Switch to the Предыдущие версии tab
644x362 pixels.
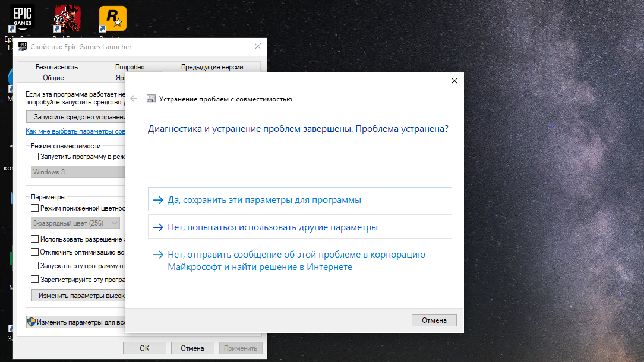click(x=212, y=67)
